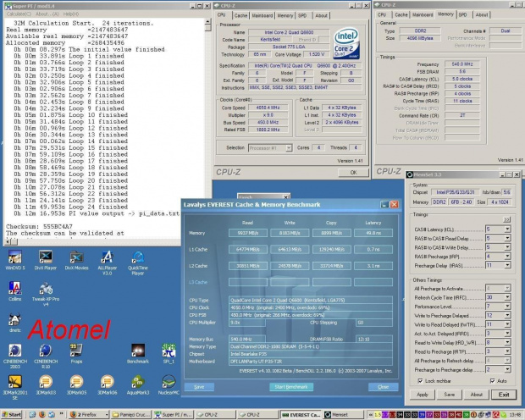Screen dimensions: 525x420
Task: Open the Precharge Delay (tRAS) dropdown
Action: coord(507,266)
